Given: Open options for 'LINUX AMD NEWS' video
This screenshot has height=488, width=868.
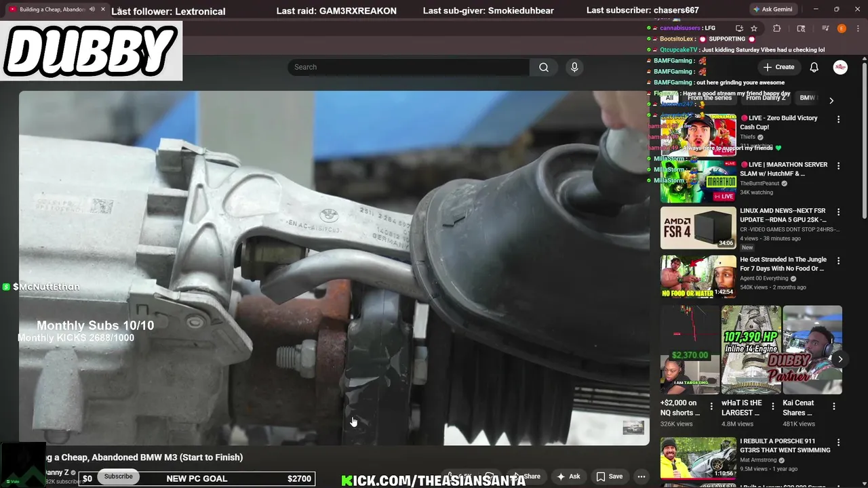Looking at the screenshot, I should pos(838,212).
